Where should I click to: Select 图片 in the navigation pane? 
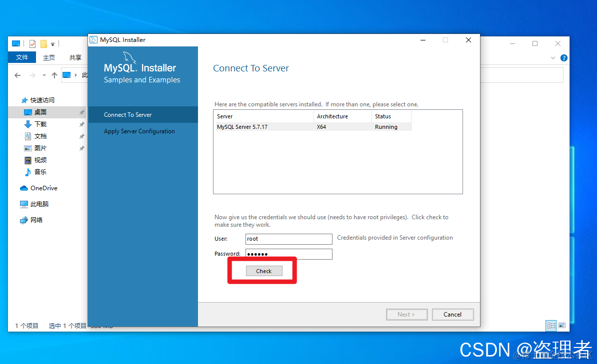(40, 148)
